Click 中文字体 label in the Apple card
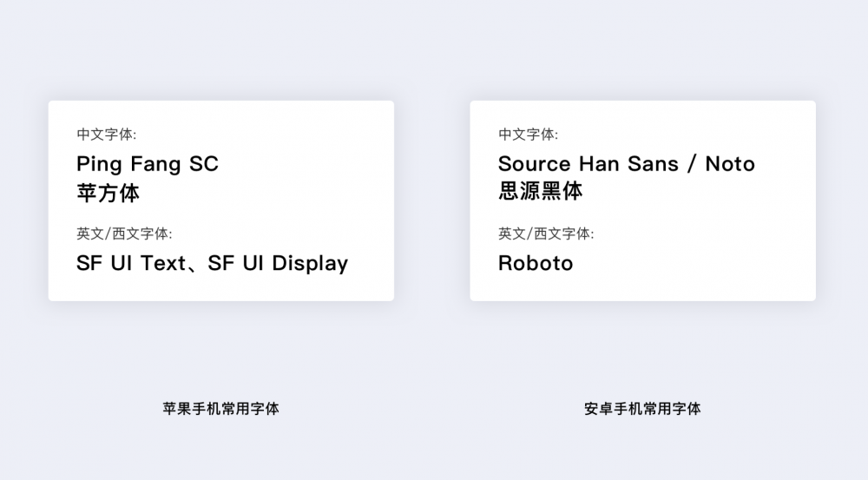 (x=106, y=135)
